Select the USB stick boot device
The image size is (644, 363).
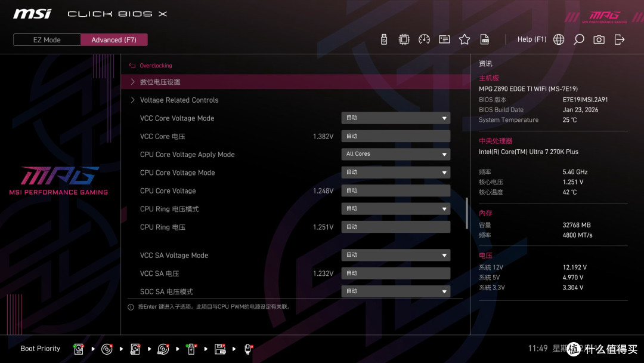(x=191, y=349)
